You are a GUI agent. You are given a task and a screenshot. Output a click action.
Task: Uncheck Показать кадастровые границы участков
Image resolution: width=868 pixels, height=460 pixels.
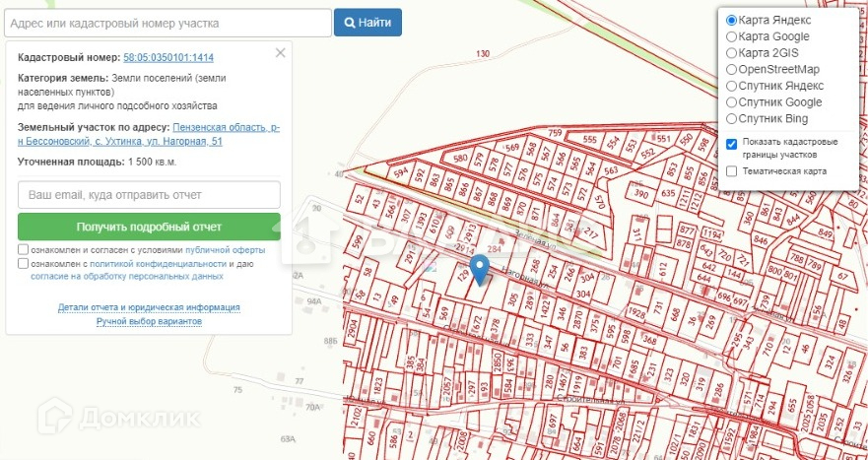coord(731,144)
